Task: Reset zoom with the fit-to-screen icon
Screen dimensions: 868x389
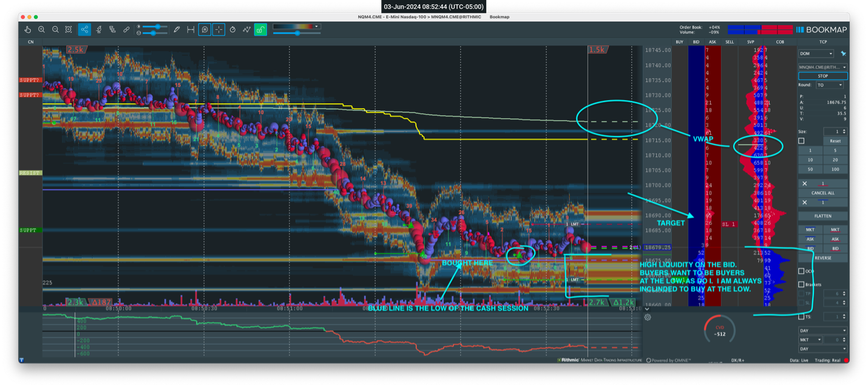Action: click(69, 29)
